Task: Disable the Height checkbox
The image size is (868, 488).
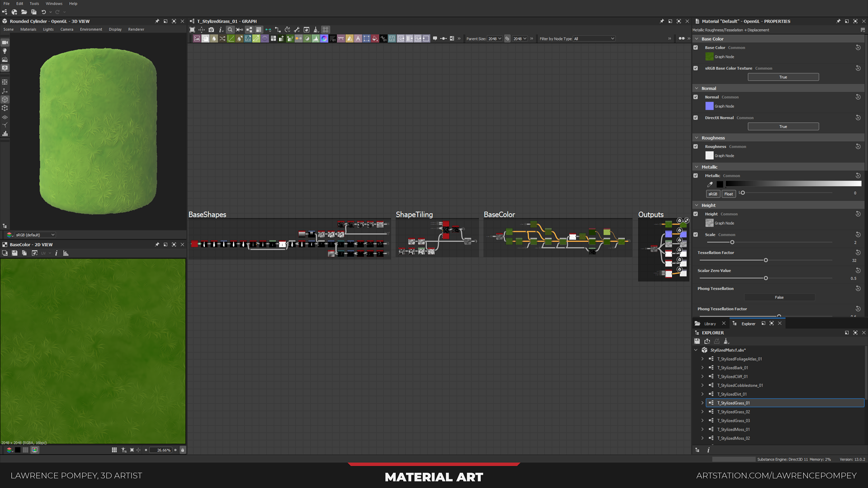Action: click(696, 214)
